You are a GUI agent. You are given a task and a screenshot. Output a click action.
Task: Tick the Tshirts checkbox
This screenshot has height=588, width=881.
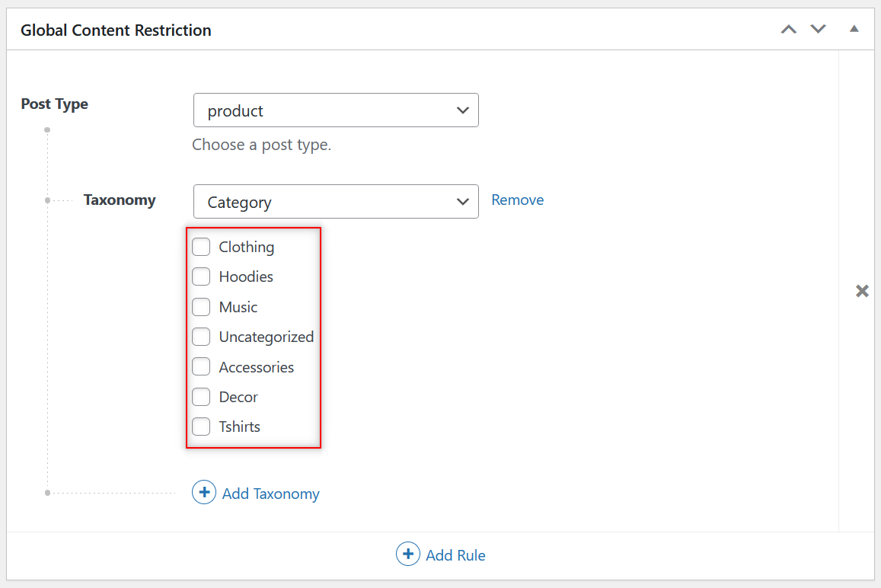201,427
